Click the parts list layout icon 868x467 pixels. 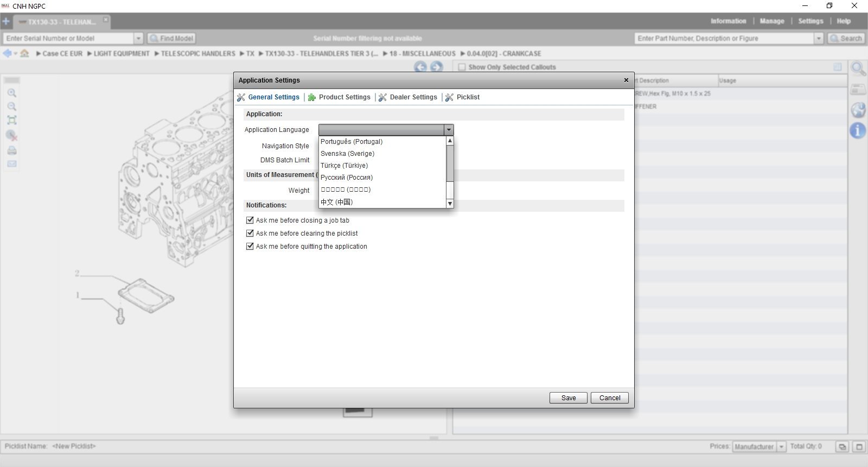pos(838,67)
